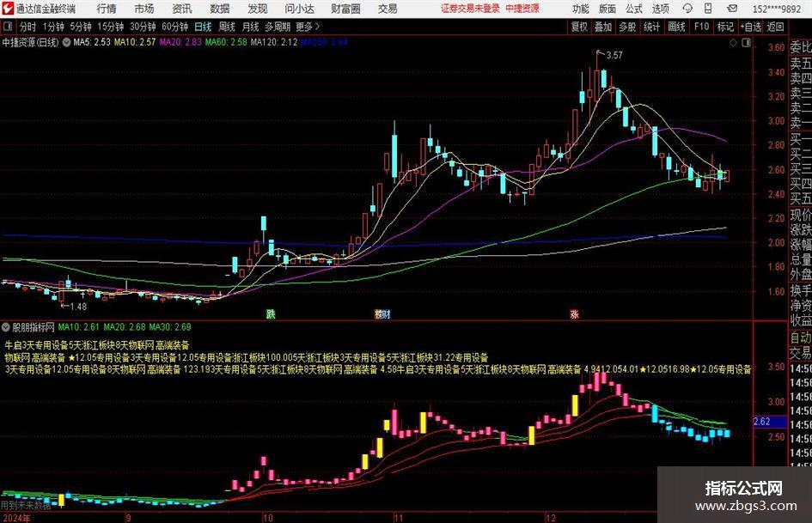Click the MA10: 2.57 indicator label
The image size is (812, 523).
point(135,42)
